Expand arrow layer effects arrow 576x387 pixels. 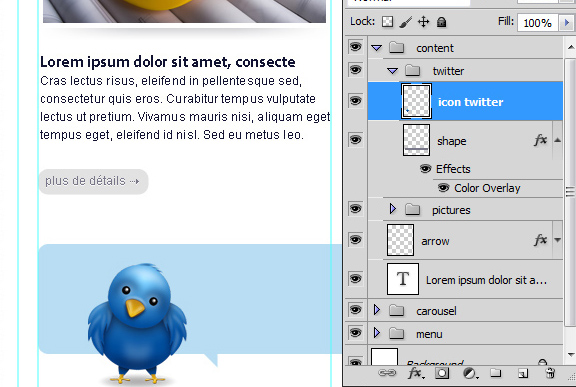click(558, 240)
